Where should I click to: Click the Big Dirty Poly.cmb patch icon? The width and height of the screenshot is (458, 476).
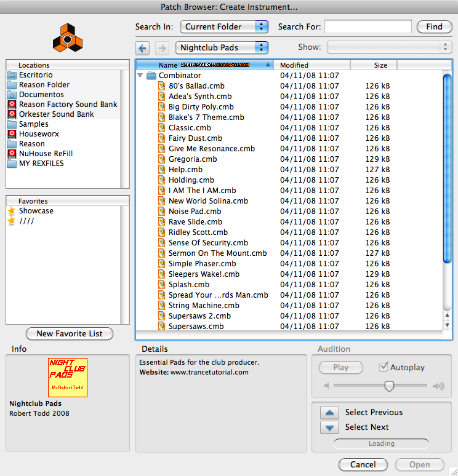[x=162, y=107]
